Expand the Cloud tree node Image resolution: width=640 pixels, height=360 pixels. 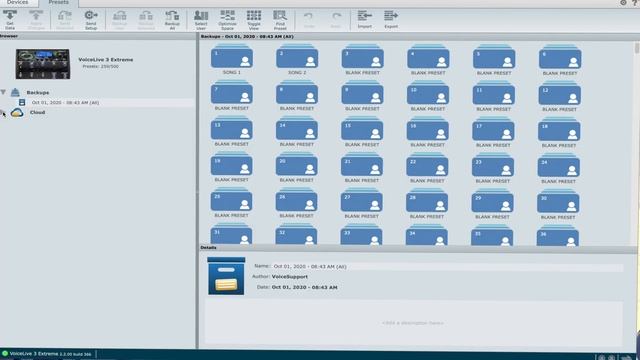point(3,113)
